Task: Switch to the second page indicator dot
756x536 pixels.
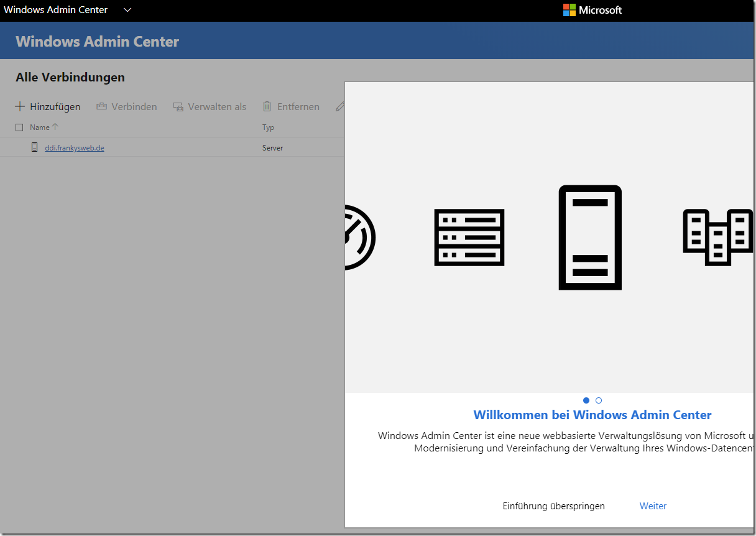Action: click(599, 400)
